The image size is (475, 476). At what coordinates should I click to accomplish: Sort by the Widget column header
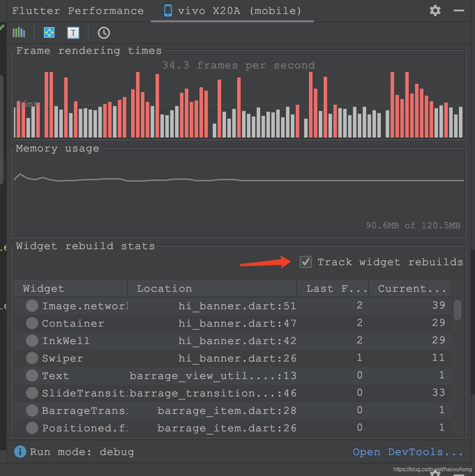click(x=43, y=288)
